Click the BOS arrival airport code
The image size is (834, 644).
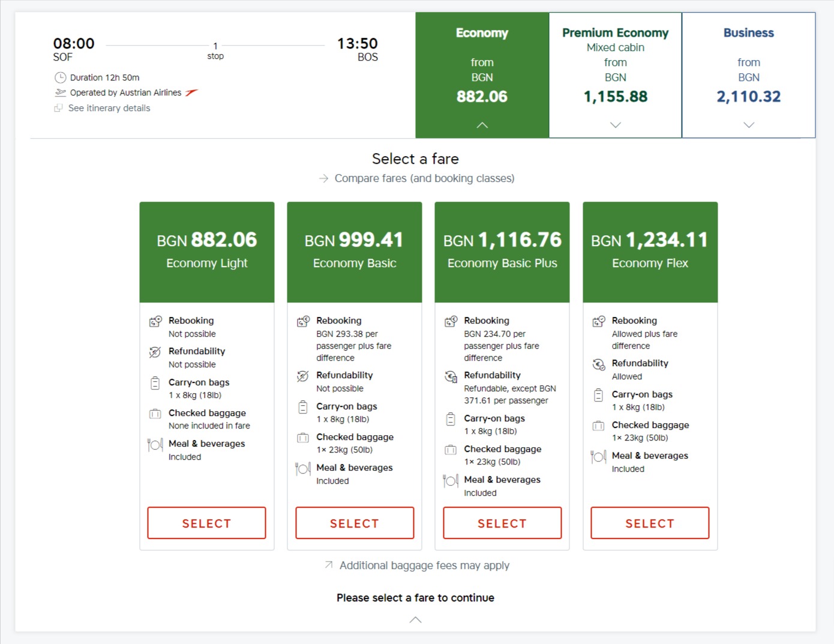[x=368, y=57]
